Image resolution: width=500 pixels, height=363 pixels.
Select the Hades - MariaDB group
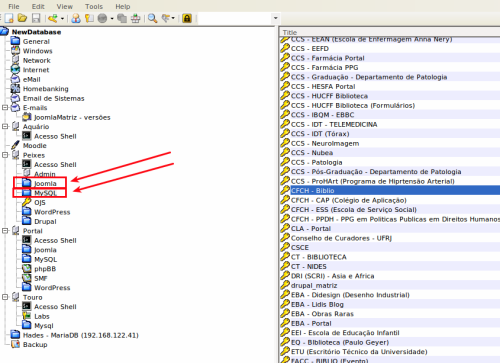[80, 335]
